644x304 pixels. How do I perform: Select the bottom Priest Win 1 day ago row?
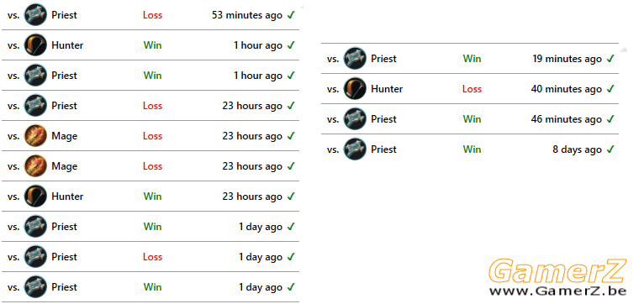pos(150,287)
